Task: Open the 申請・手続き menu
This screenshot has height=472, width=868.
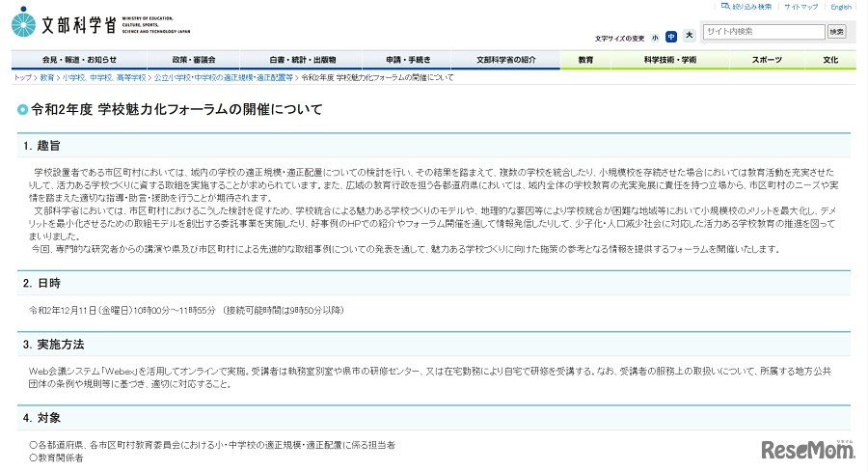Action: 408,59
